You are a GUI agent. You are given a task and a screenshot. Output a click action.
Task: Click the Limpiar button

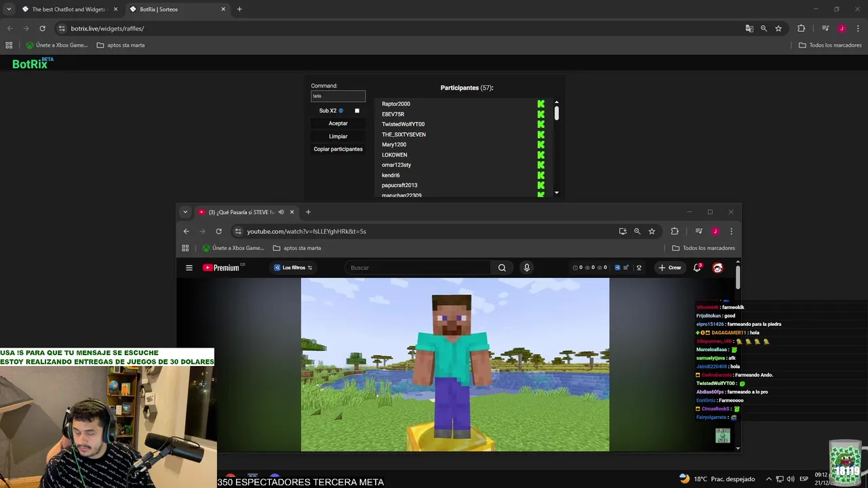pyautogui.click(x=338, y=136)
